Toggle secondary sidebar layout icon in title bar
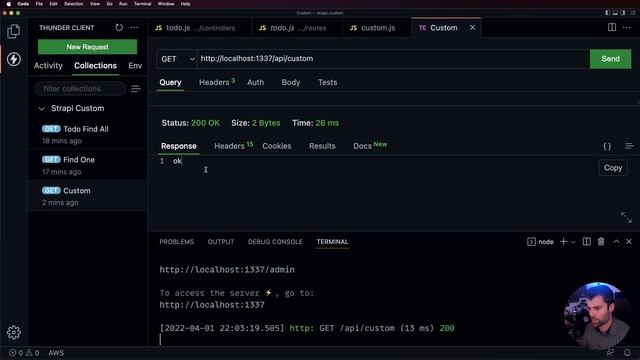640x360 pixels. tap(622, 13)
